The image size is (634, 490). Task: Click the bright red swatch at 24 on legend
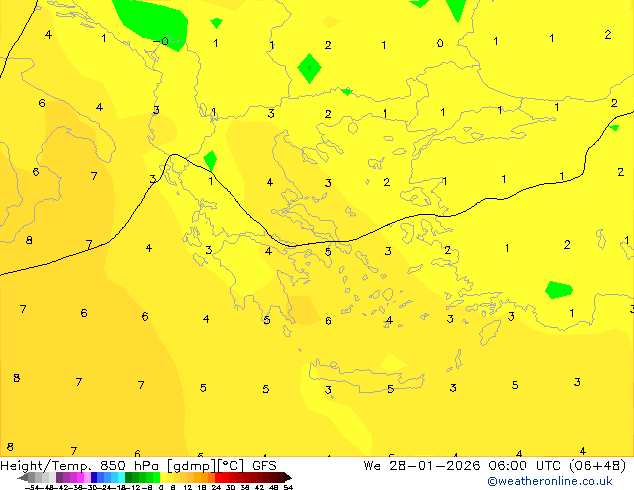217,477
